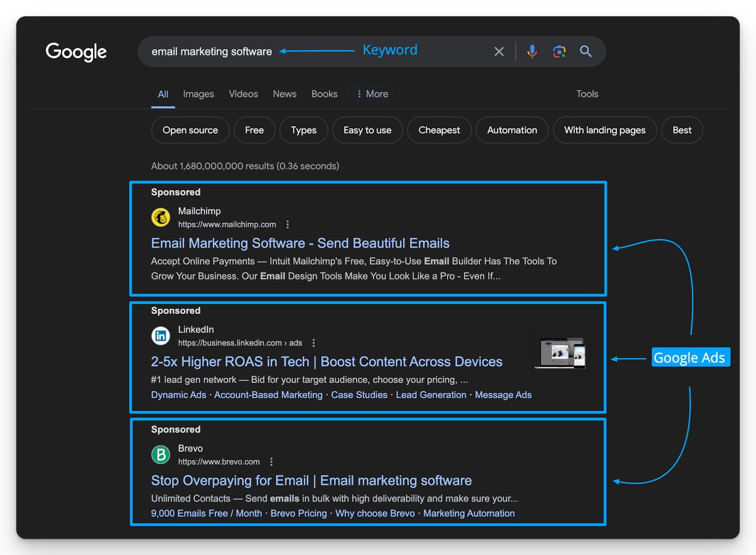Click the mailchimp.com URL
This screenshot has height=555, width=756.
(x=227, y=225)
